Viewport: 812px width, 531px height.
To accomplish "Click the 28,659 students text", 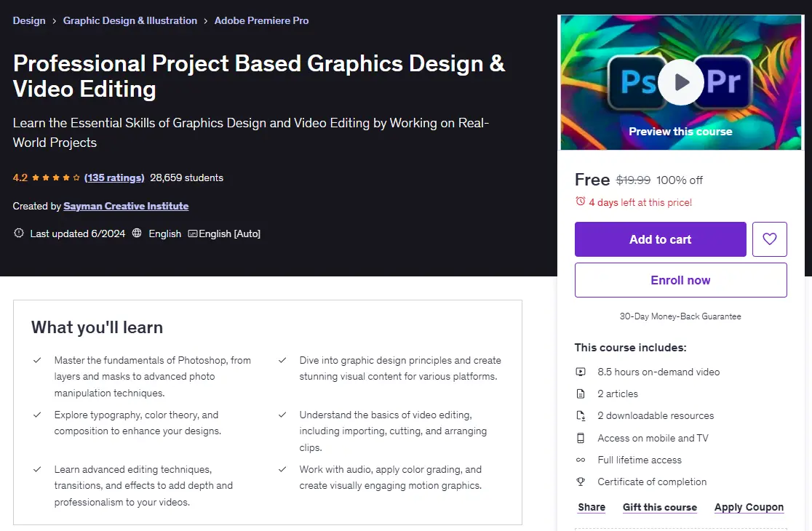I will pyautogui.click(x=186, y=177).
